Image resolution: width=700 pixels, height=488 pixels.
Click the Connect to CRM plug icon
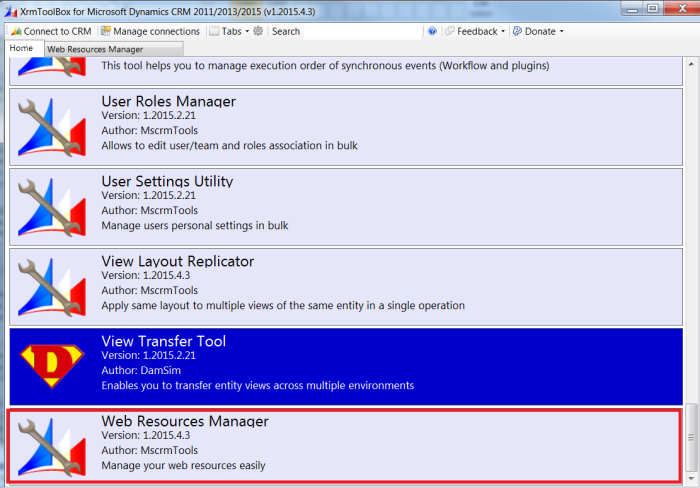point(15,31)
